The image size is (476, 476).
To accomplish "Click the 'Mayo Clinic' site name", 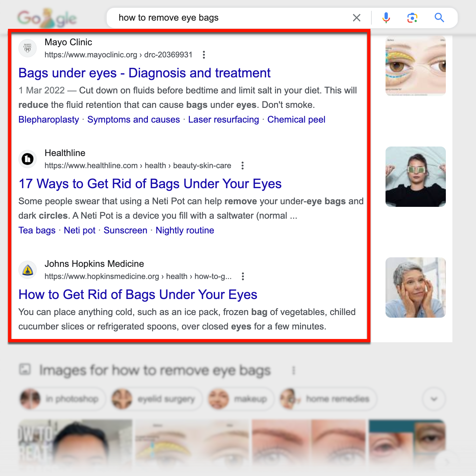I will coord(68,42).
